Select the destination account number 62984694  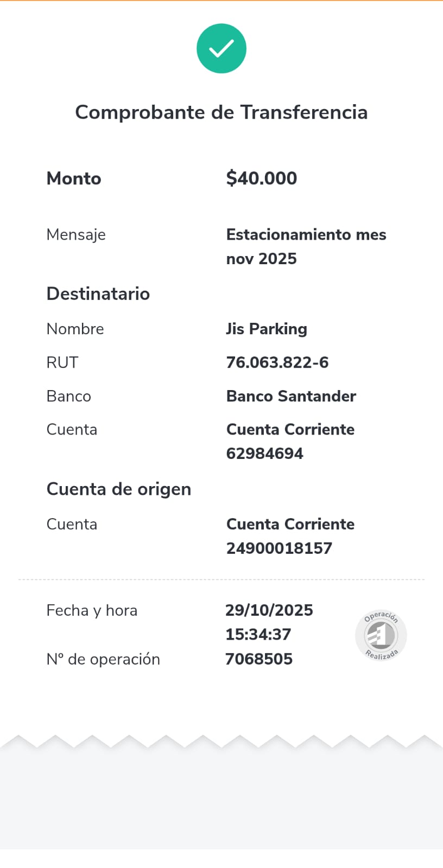click(x=265, y=454)
